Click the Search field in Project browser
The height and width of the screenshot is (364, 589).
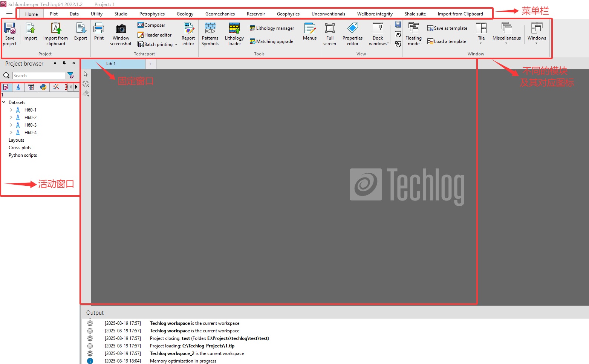coord(39,76)
